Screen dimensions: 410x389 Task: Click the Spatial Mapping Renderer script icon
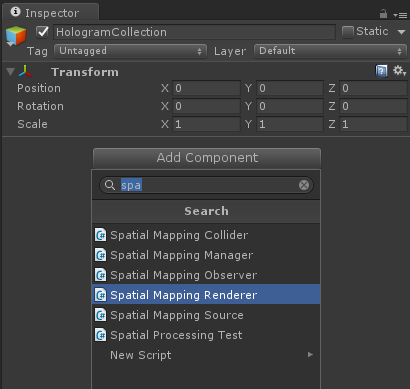(x=100, y=295)
